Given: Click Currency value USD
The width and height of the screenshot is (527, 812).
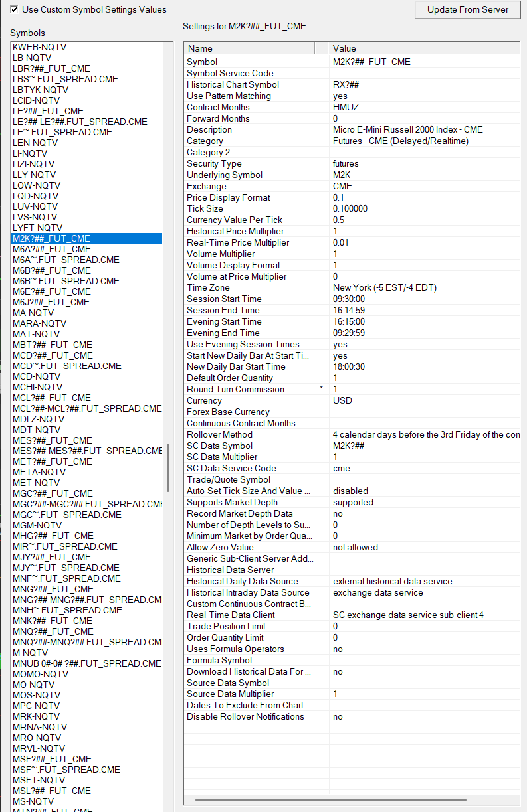Looking at the screenshot, I should [342, 400].
